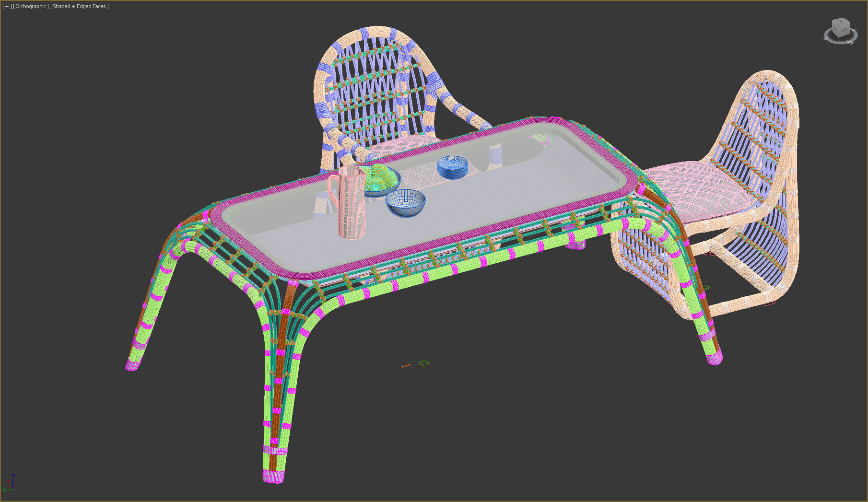
Task: Open the [+] general viewport menu
Action: [x=7, y=6]
